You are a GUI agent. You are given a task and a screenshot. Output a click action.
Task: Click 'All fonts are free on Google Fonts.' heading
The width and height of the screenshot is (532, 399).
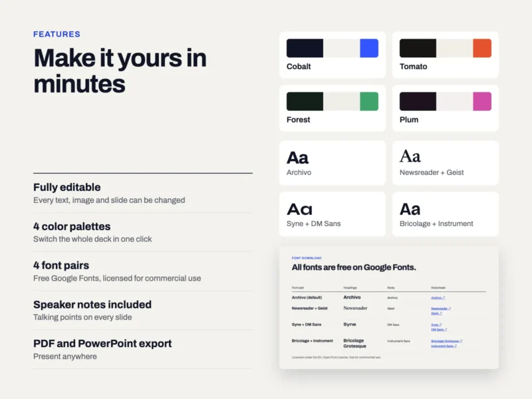pos(354,267)
